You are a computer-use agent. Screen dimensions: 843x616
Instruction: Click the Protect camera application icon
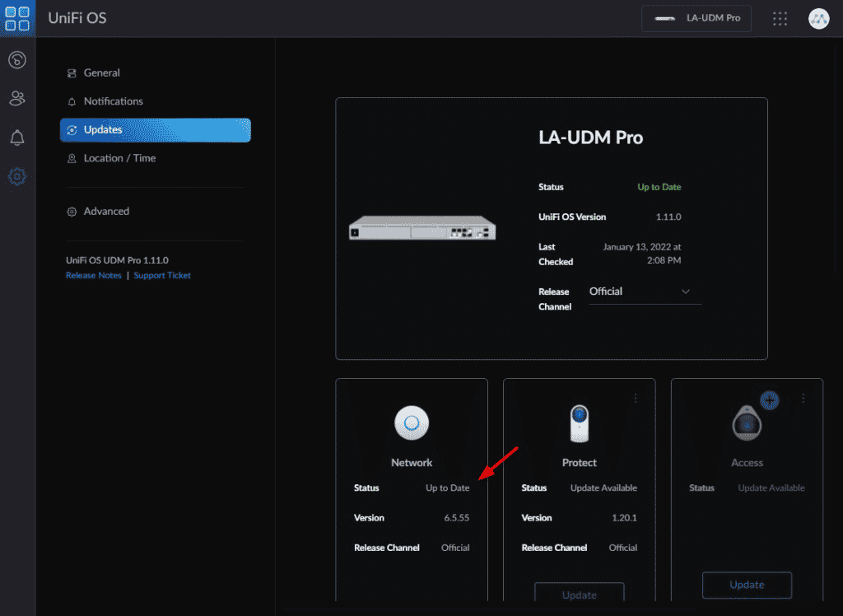tap(580, 422)
